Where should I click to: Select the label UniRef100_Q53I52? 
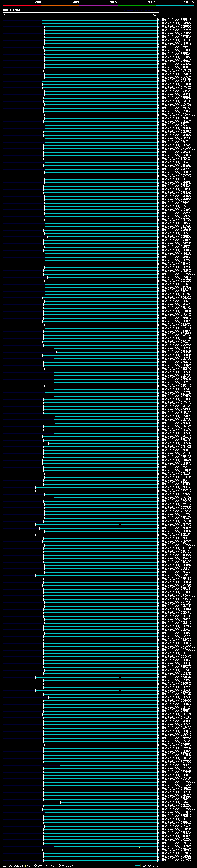[x=177, y=81]
